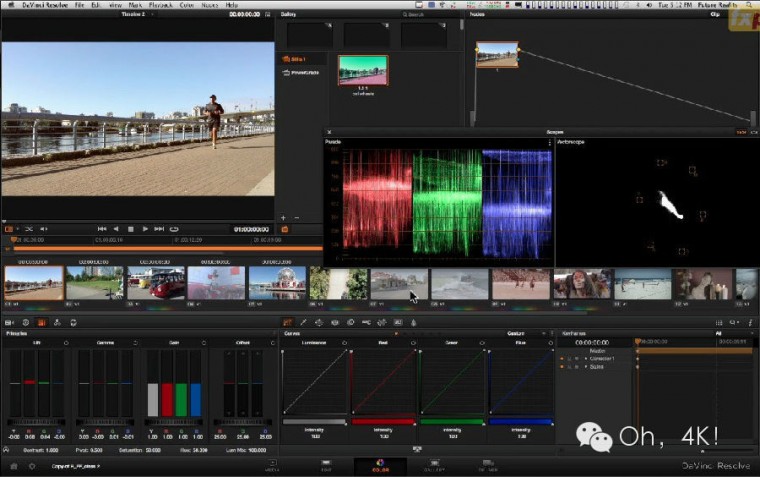Toggle the Corrector 1 keyframe lock
The image size is (760, 477).
[x=567, y=358]
